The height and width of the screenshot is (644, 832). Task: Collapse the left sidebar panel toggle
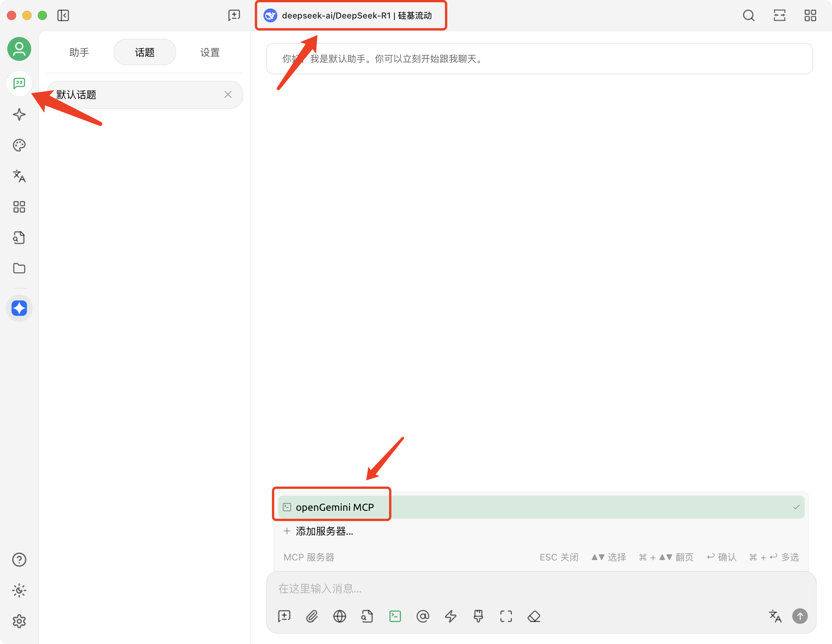(63, 15)
